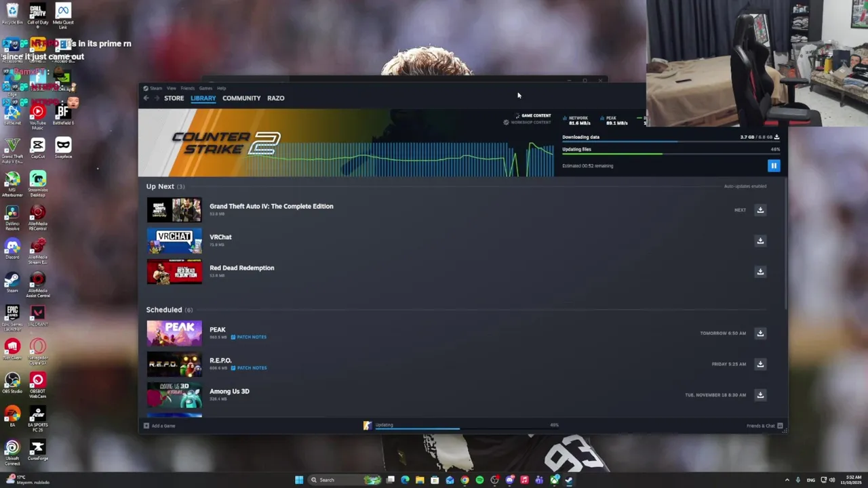Open CapCut desktop icon
Image resolution: width=868 pixels, height=488 pixels.
[38, 148]
